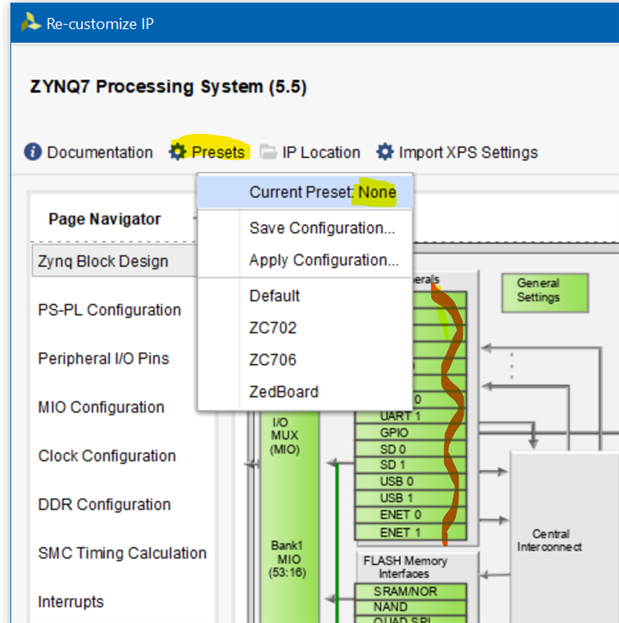The width and height of the screenshot is (619, 623).
Task: Open Zynq Block Design page
Action: pos(114,261)
